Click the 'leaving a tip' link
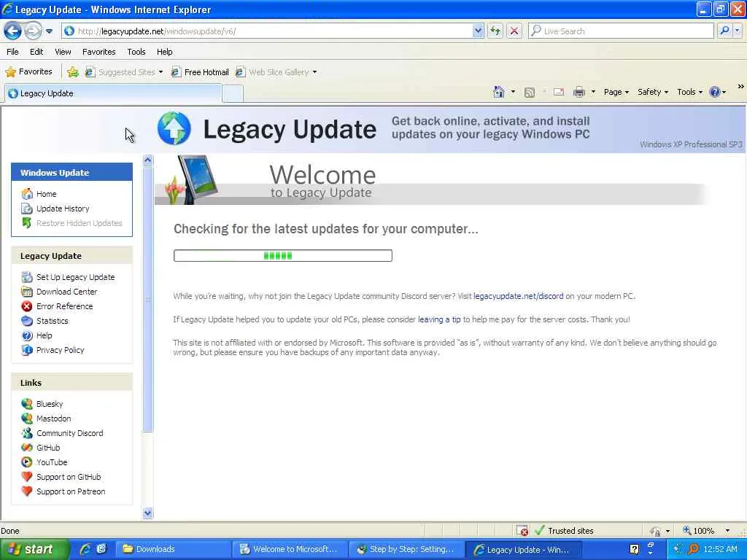This screenshot has height=560, width=747. (439, 319)
